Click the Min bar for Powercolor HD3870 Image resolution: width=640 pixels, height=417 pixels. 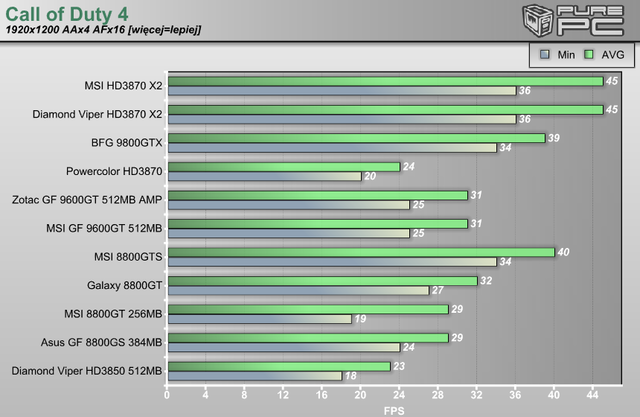point(265,176)
